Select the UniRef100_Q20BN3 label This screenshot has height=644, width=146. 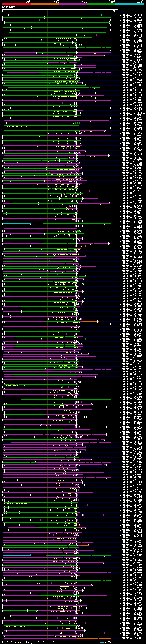point(131,223)
